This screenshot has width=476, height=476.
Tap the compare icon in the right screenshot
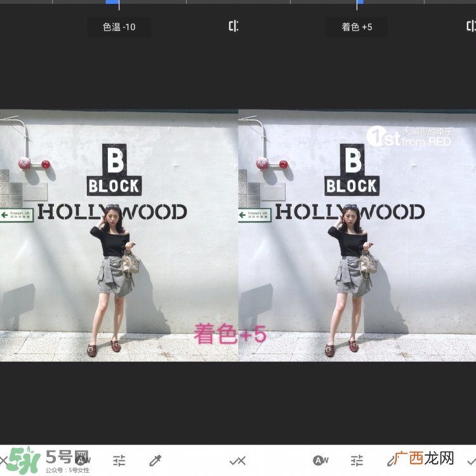[x=471, y=27]
